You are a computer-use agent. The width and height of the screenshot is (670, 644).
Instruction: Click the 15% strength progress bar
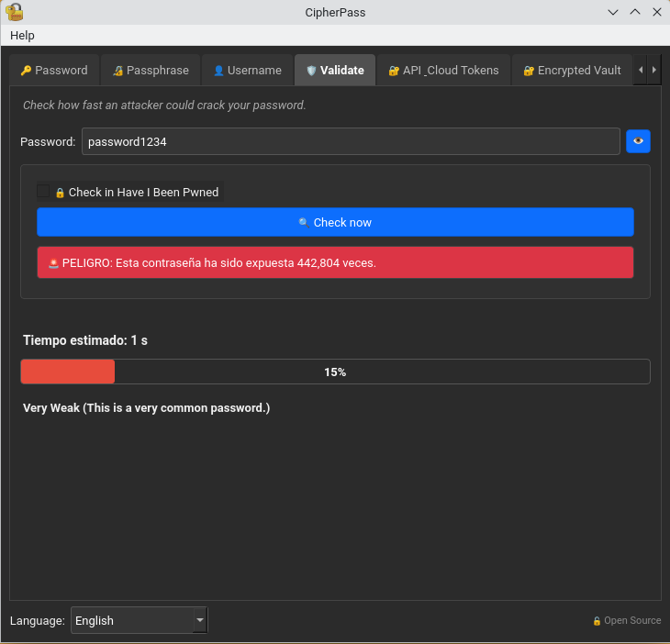pyautogui.click(x=335, y=372)
